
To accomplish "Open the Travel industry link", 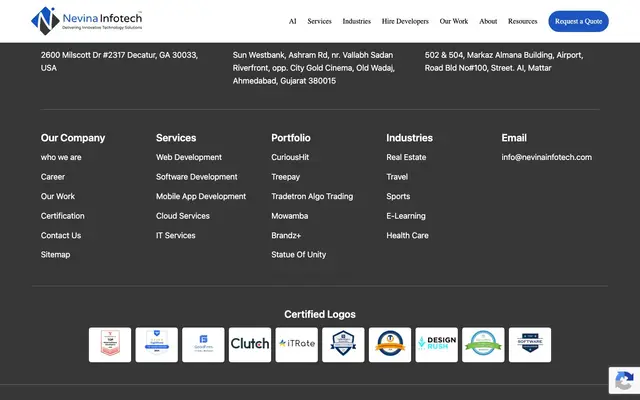I will [397, 177].
